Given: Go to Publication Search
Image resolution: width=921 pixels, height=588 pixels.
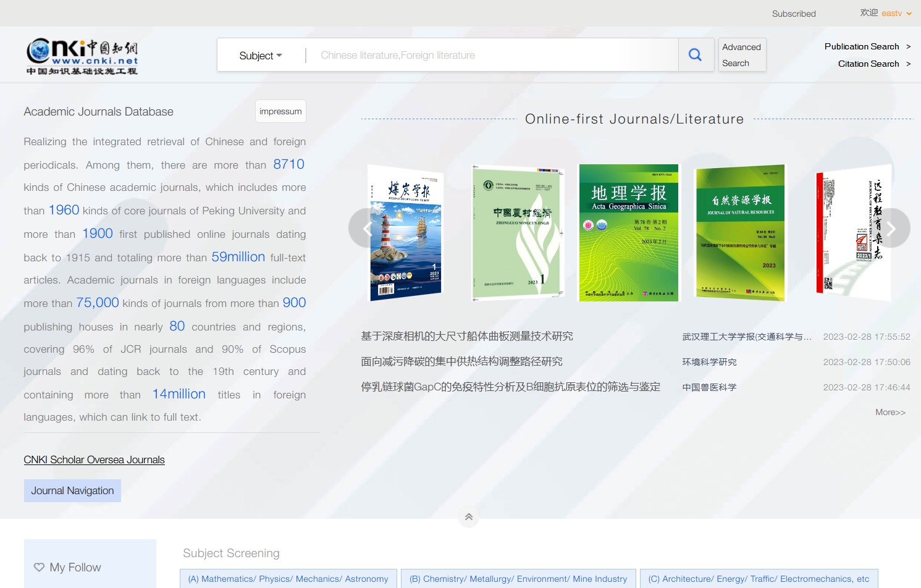Looking at the screenshot, I should click(862, 46).
